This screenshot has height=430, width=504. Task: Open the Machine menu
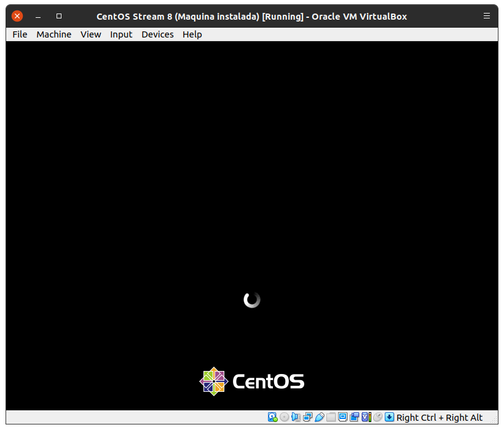(53, 34)
